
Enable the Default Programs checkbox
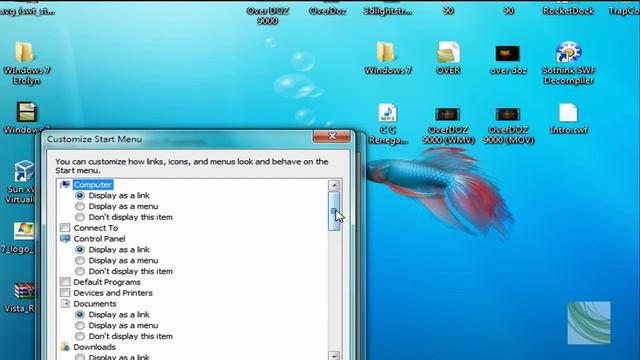click(x=65, y=282)
